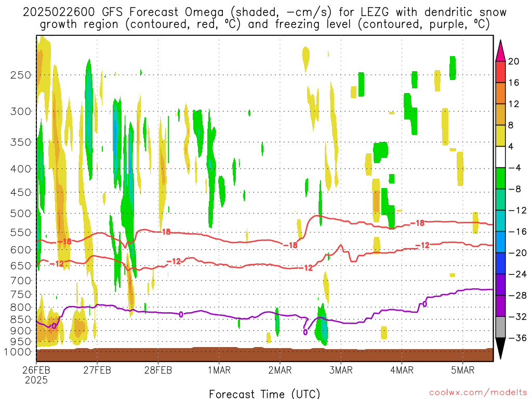This screenshot has width=532, height=399.
Task: Click the 550 pressure level label
Action: [x=21, y=232]
